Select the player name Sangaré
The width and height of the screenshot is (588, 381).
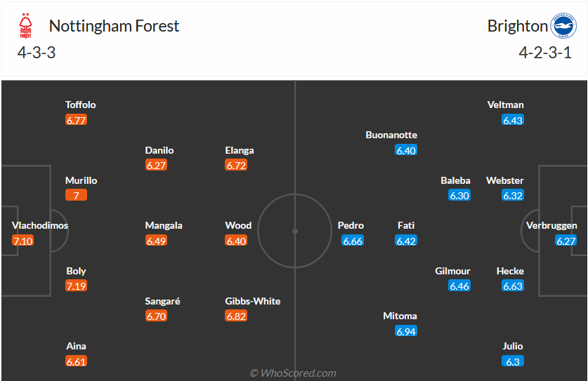(163, 301)
